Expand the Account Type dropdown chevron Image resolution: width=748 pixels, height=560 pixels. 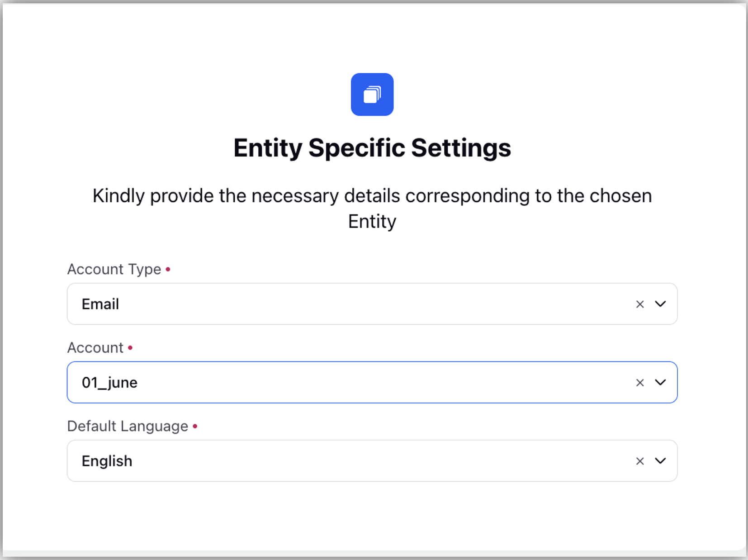click(660, 304)
